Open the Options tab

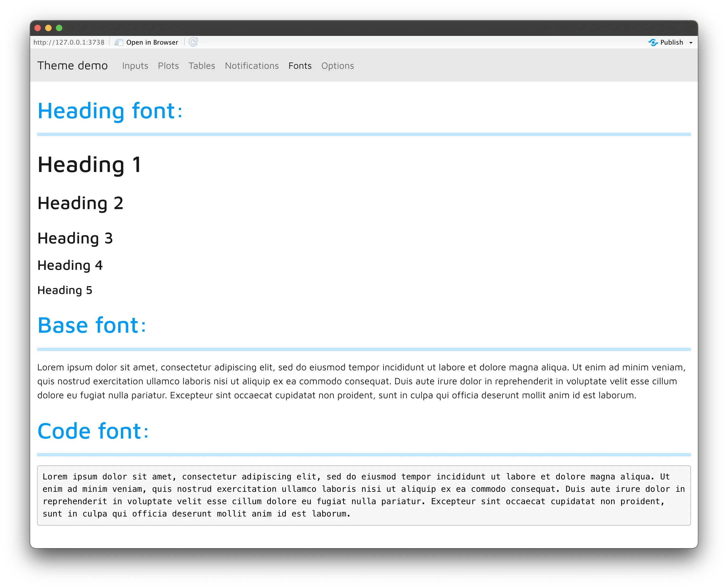(x=337, y=66)
